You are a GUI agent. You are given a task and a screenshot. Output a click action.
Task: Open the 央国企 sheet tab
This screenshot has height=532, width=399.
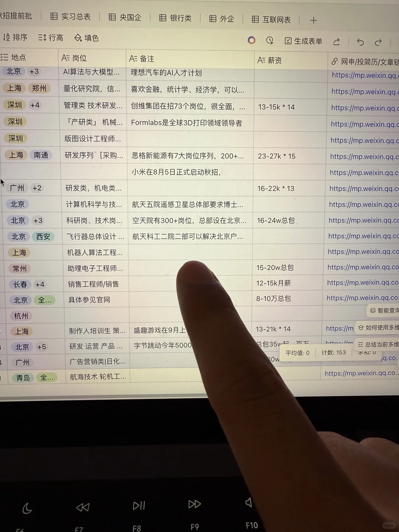coord(125,17)
